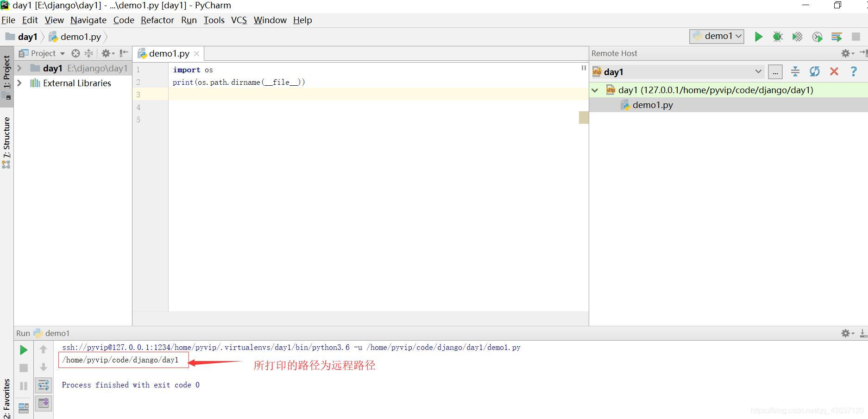The width and height of the screenshot is (868, 419).
Task: Open the View menu
Action: click(54, 20)
